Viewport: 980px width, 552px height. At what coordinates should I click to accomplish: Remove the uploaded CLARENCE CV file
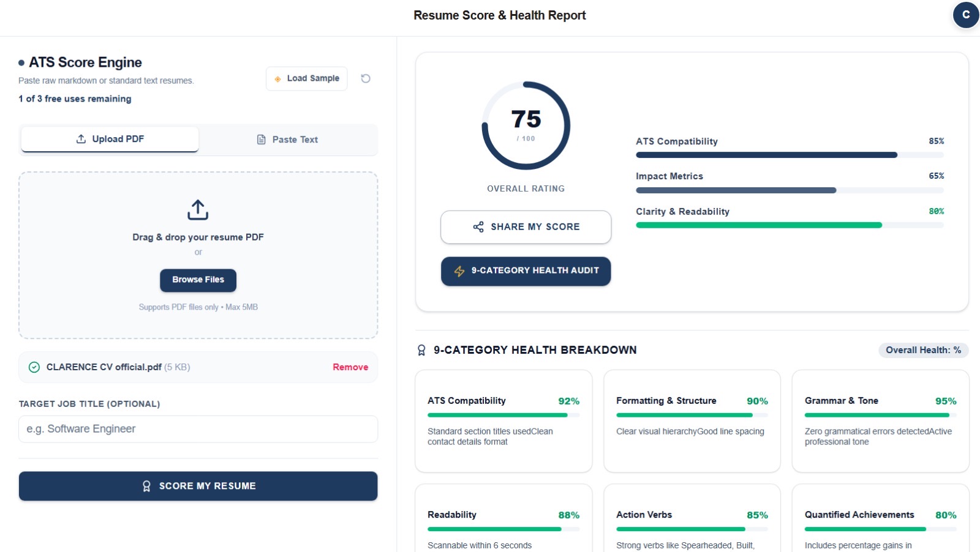(350, 367)
